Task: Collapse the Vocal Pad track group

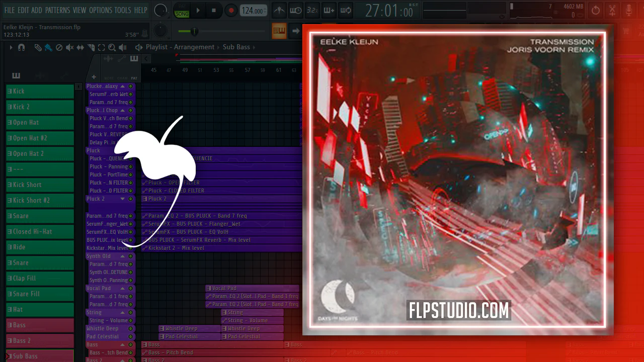Action: pos(122,289)
